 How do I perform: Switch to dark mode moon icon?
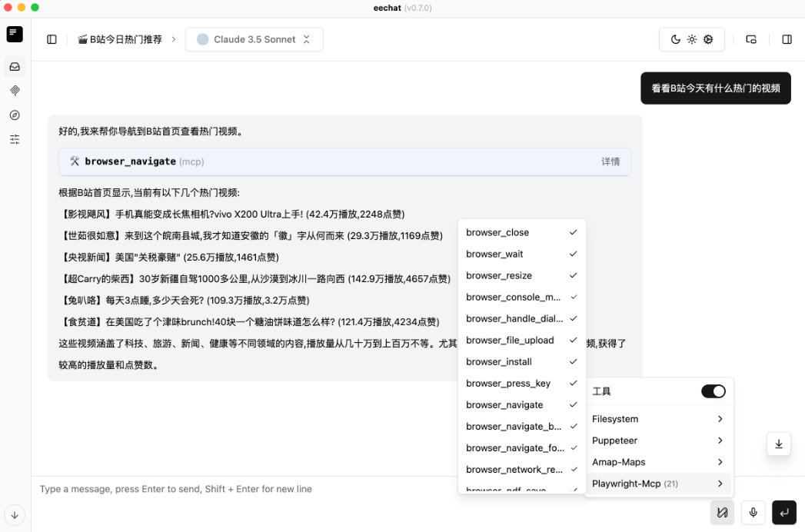(676, 39)
